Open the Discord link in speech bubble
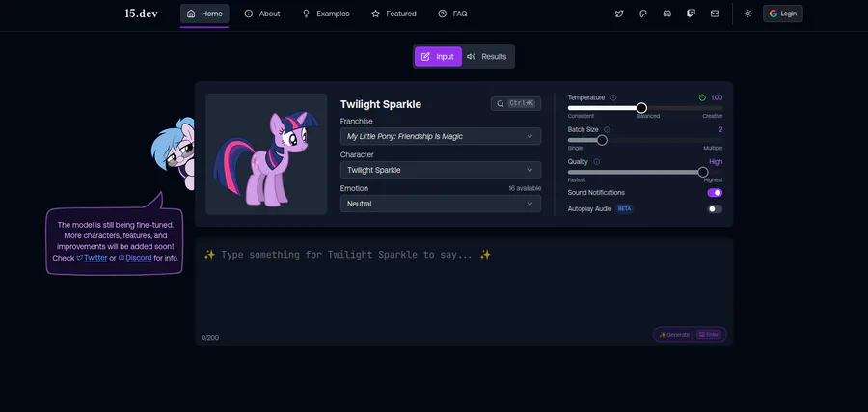 click(x=138, y=258)
